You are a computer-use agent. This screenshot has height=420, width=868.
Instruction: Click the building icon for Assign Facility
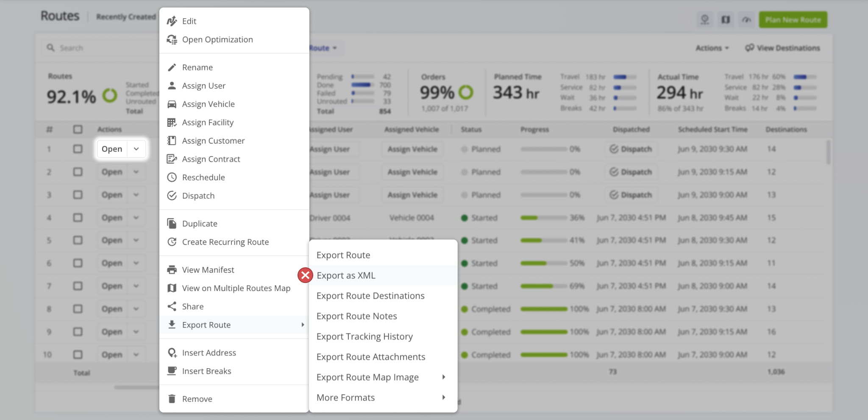[172, 123]
